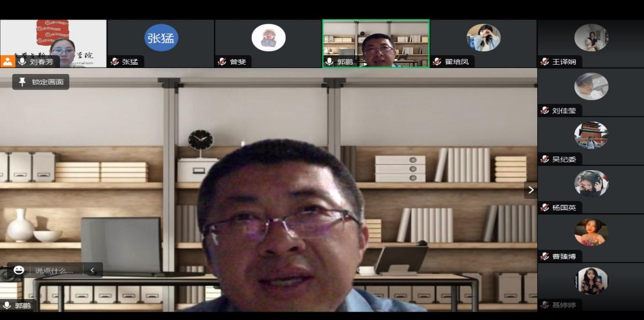This screenshot has height=320, width=644.
Task: Expand the participant strip with the right arrow
Action: click(531, 190)
